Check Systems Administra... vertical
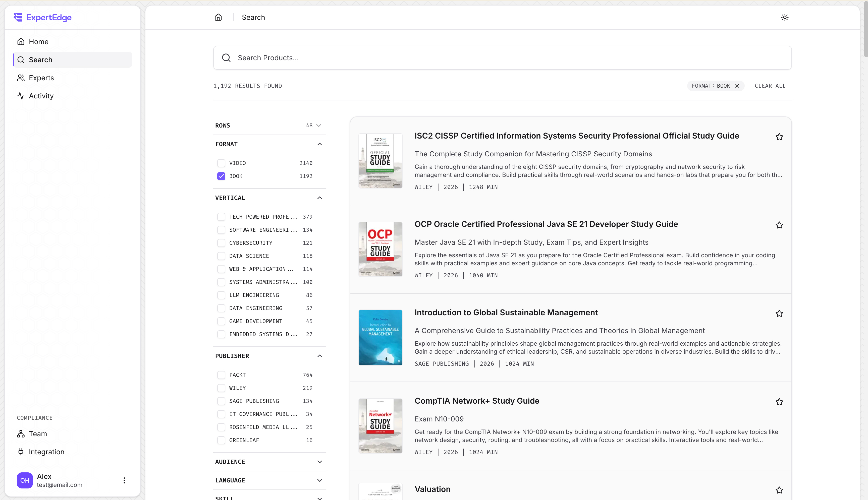 221,282
